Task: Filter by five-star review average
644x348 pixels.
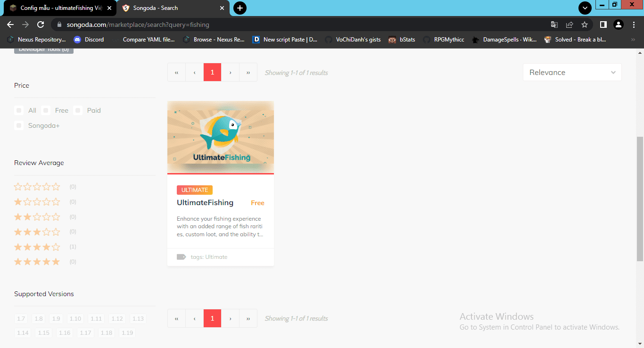Action: click(x=37, y=262)
